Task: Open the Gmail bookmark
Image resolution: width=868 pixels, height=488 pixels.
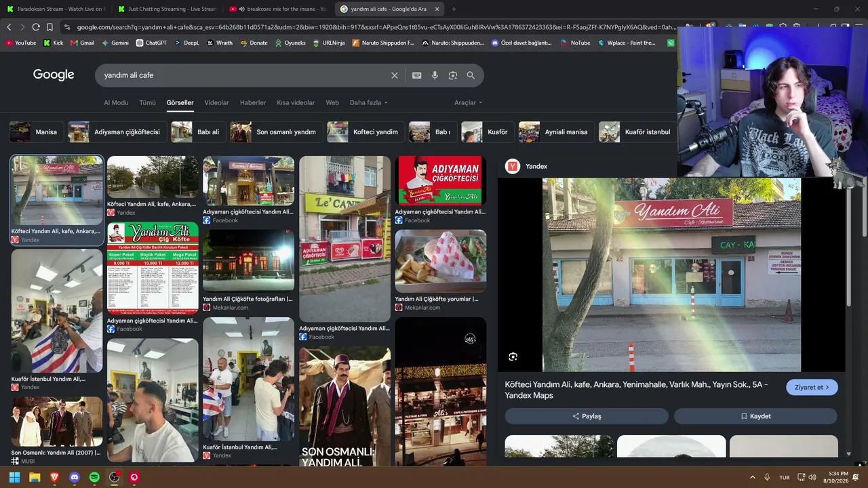Action: (x=83, y=43)
